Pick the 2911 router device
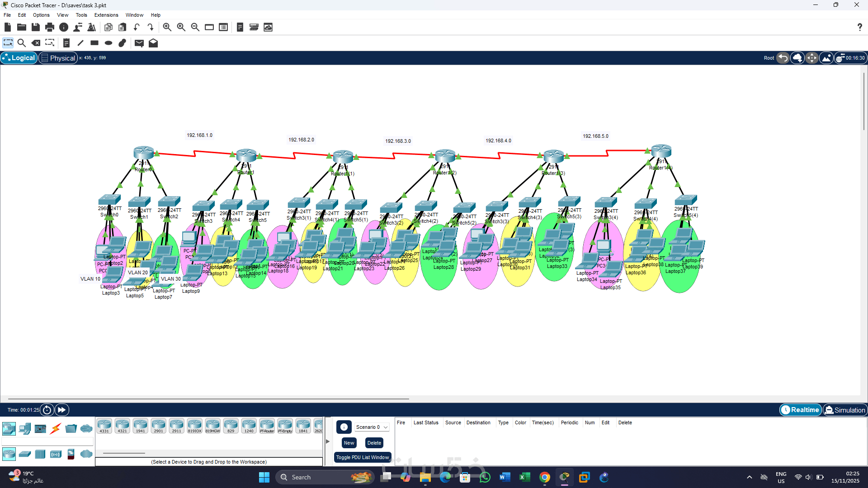The width and height of the screenshot is (868, 488). pos(176,426)
